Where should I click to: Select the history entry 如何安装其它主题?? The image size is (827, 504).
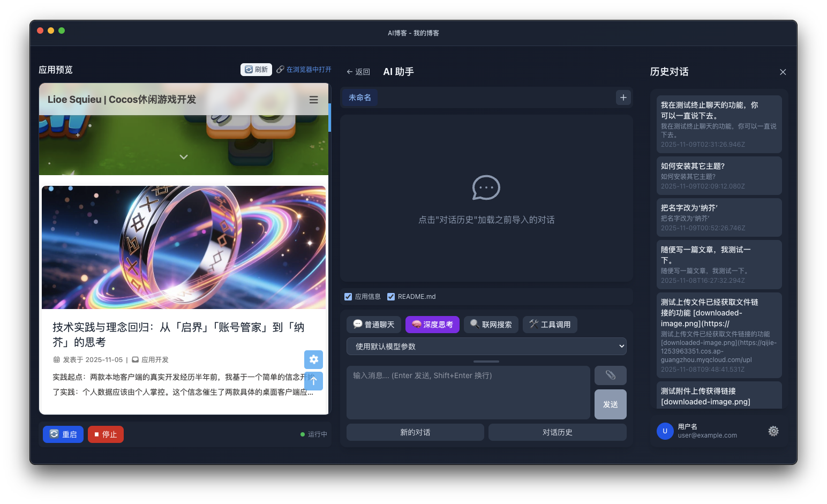(x=719, y=176)
